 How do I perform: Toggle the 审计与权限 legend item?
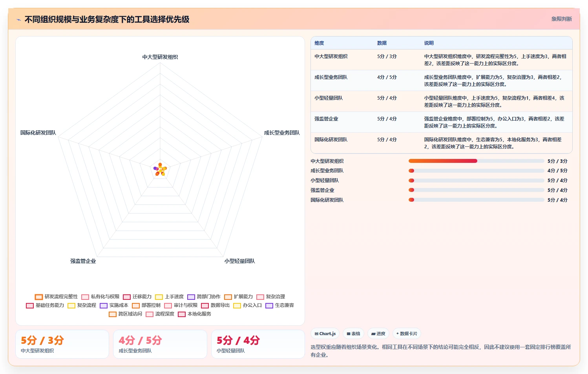181,305
